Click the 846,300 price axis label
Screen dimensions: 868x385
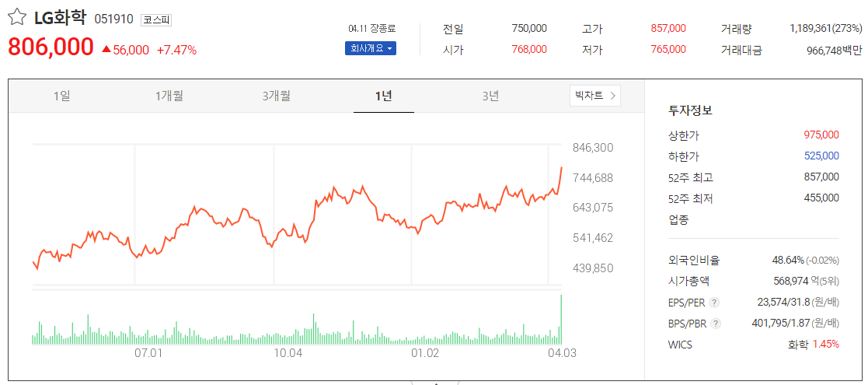pos(593,148)
